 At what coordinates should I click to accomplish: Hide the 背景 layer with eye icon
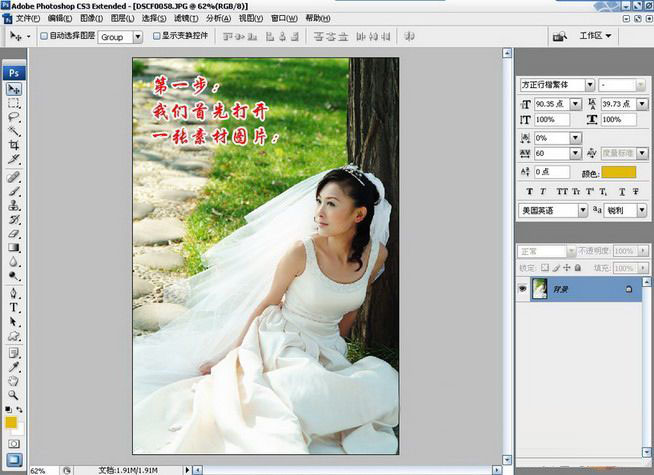pyautogui.click(x=522, y=288)
